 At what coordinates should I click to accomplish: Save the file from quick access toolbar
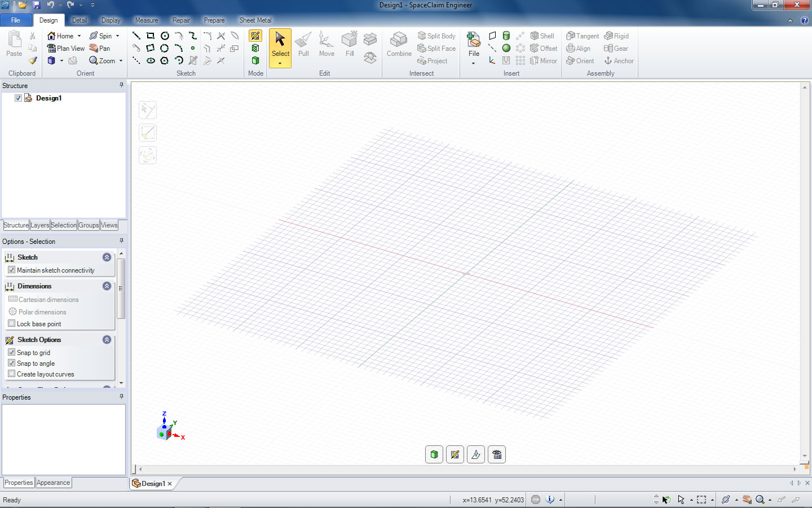37,5
